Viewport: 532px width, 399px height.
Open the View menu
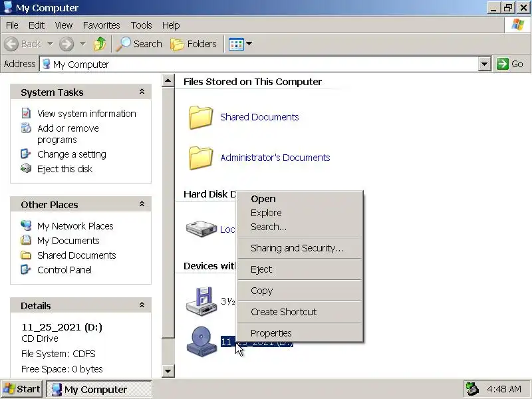click(63, 25)
